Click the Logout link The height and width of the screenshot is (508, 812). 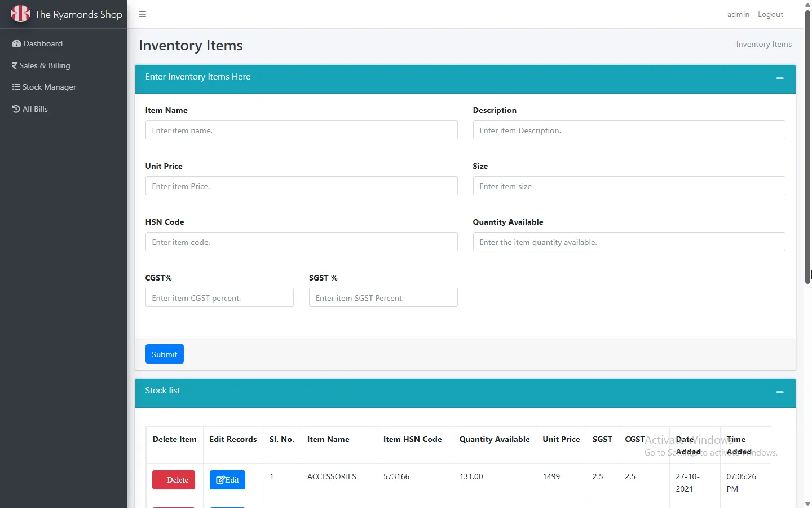(x=770, y=14)
